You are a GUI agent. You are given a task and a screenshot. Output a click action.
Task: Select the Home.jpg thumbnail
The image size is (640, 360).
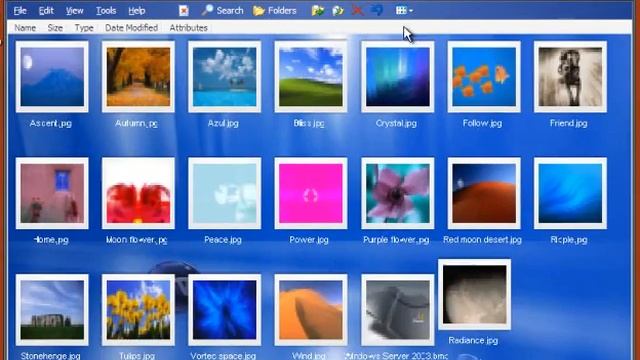(x=52, y=193)
